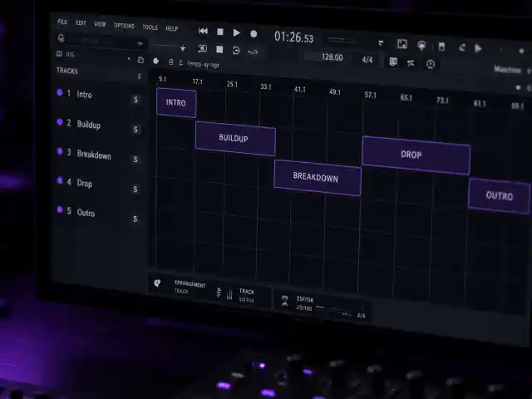This screenshot has width=532, height=399.
Task: Click the 128.00 tempo field
Action: coord(332,57)
